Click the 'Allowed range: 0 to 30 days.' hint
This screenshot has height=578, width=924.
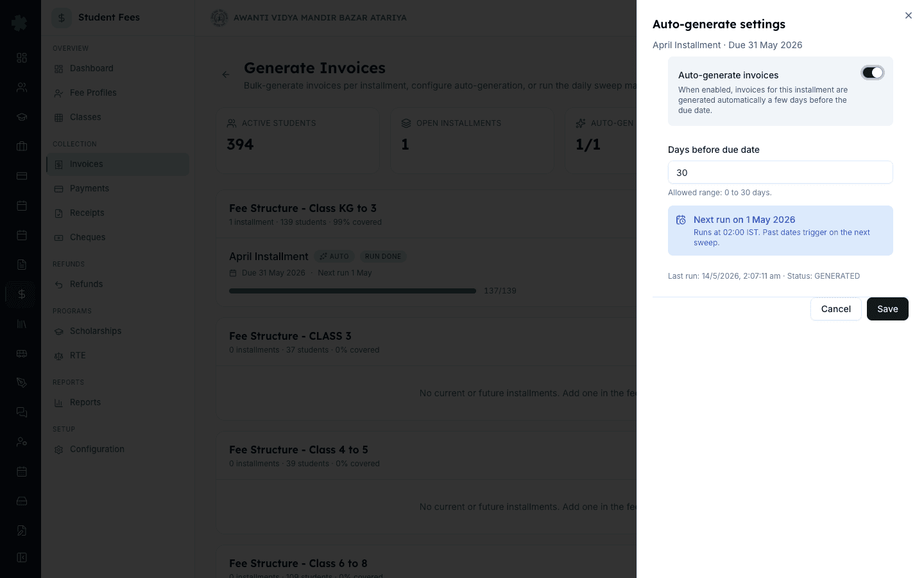[x=720, y=193]
